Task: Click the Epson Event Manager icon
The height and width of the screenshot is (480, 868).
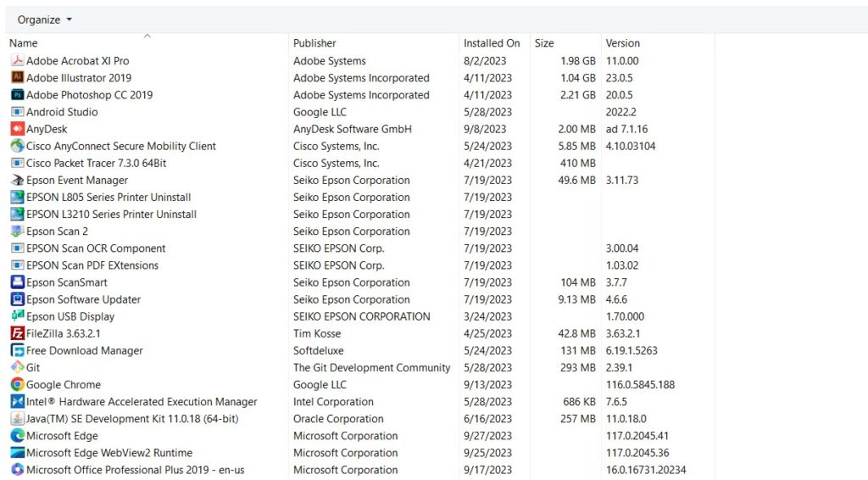Action: click(x=18, y=180)
